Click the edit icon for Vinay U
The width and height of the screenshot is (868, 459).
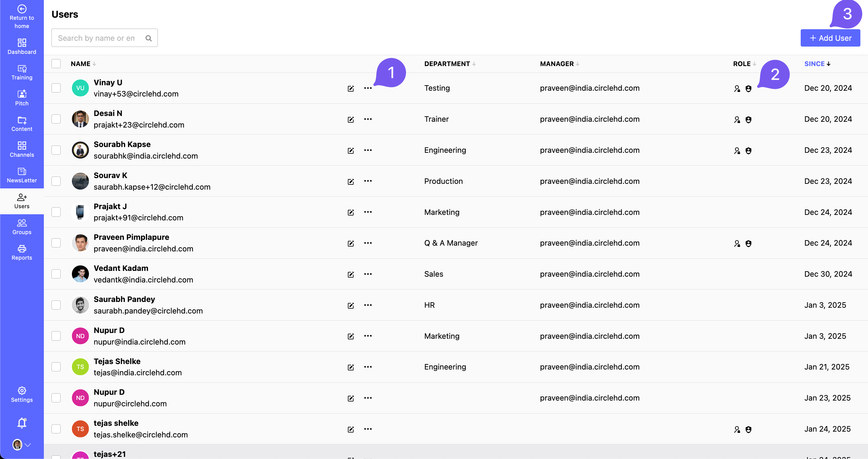(x=351, y=89)
